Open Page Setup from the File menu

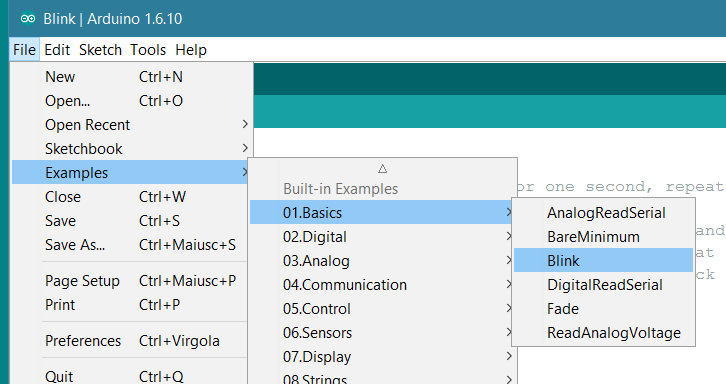131,281
